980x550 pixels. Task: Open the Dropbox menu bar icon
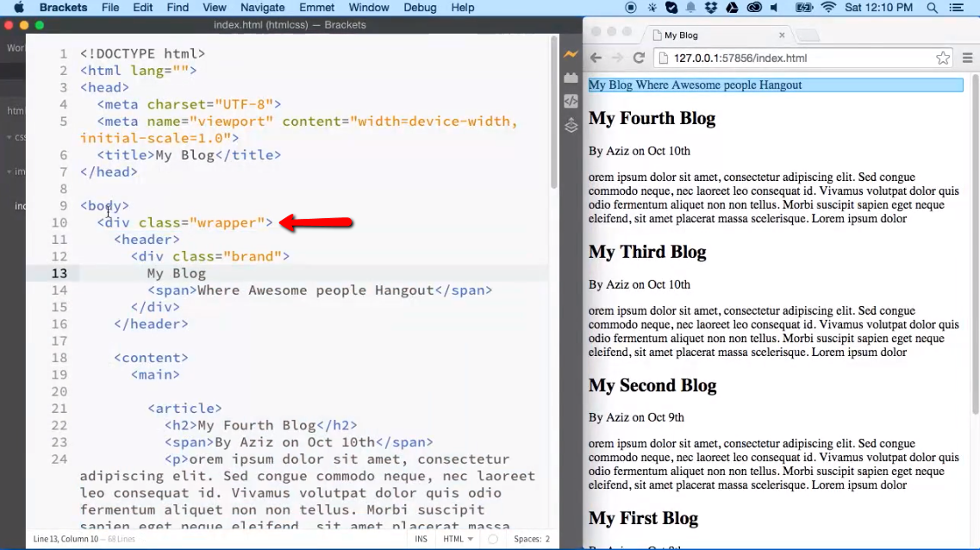click(x=710, y=7)
